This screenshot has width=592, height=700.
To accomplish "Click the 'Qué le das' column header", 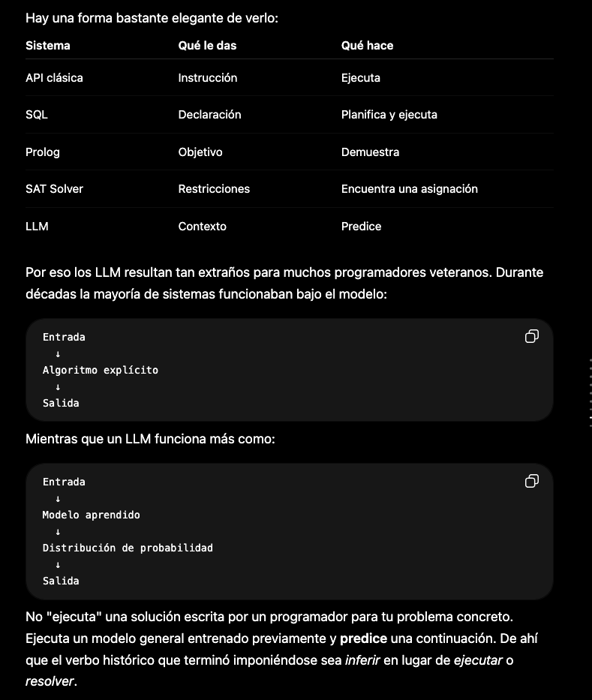I will [x=207, y=46].
